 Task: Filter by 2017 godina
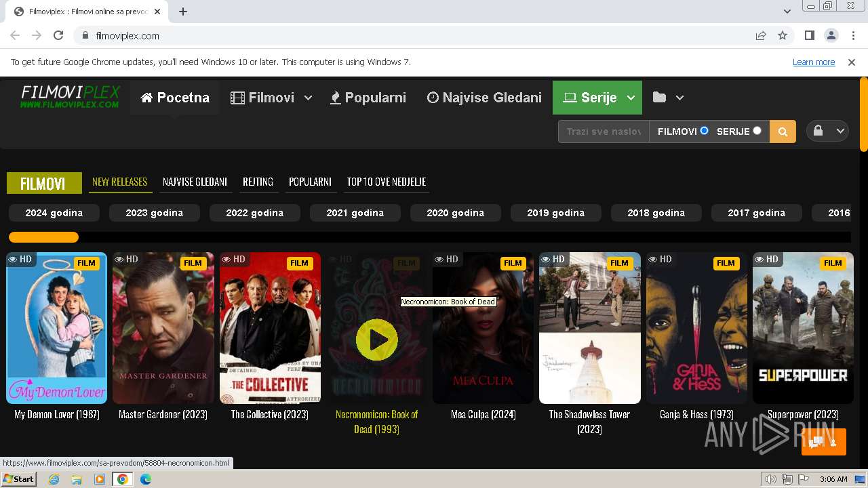757,213
